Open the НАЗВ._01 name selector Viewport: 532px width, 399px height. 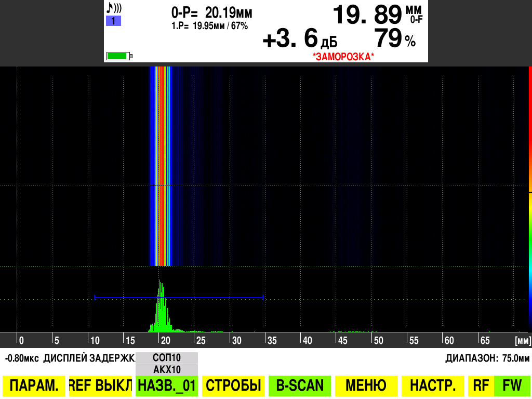tap(166, 385)
